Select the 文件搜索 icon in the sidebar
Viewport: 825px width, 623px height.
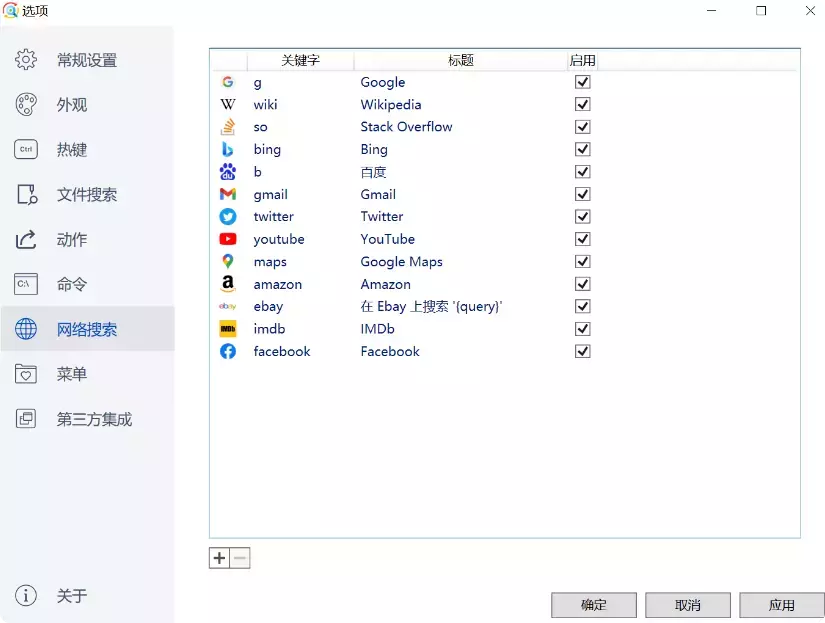[24, 194]
